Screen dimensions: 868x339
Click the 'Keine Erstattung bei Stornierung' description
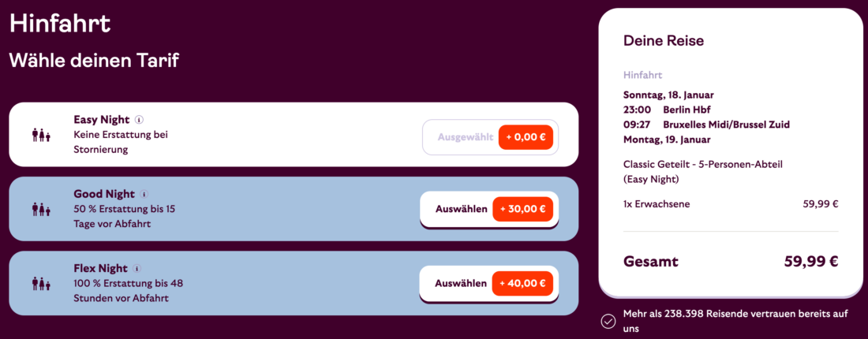pyautogui.click(x=121, y=142)
